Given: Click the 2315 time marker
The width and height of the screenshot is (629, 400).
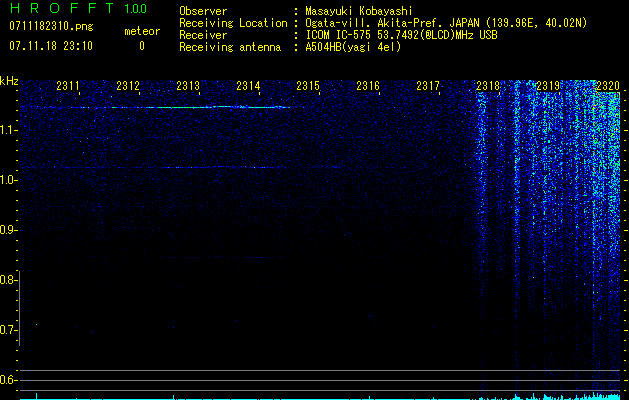Looking at the screenshot, I should (308, 85).
